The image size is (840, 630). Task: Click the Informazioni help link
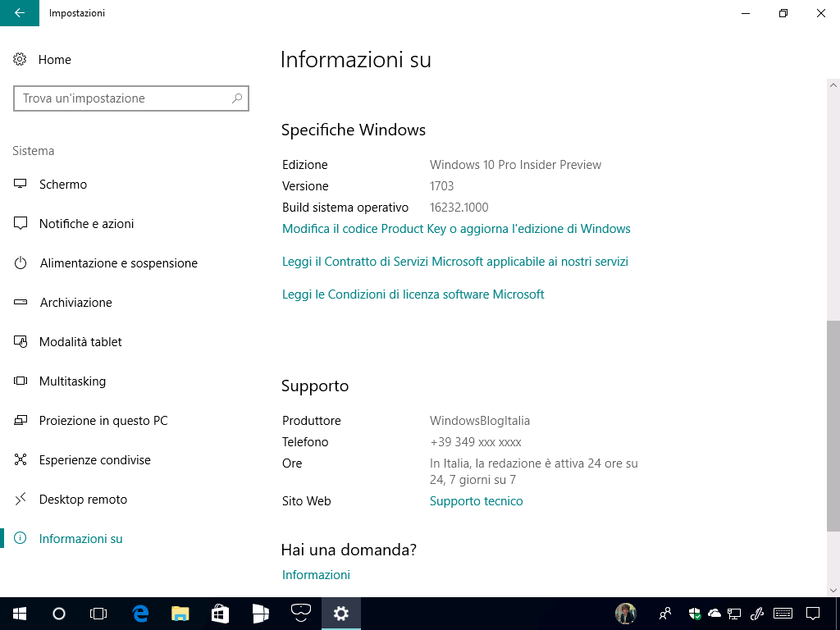pos(316,575)
